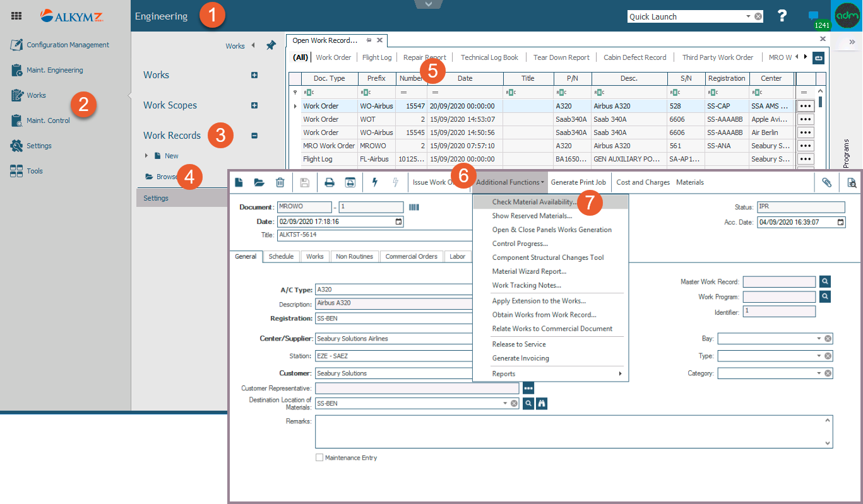Click the New document icon in toolbar

239,182
